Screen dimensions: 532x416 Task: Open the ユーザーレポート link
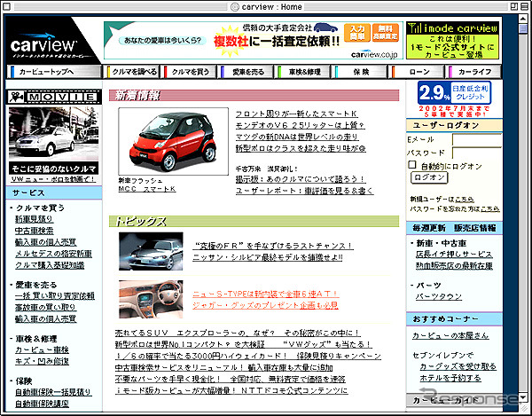click(304, 191)
